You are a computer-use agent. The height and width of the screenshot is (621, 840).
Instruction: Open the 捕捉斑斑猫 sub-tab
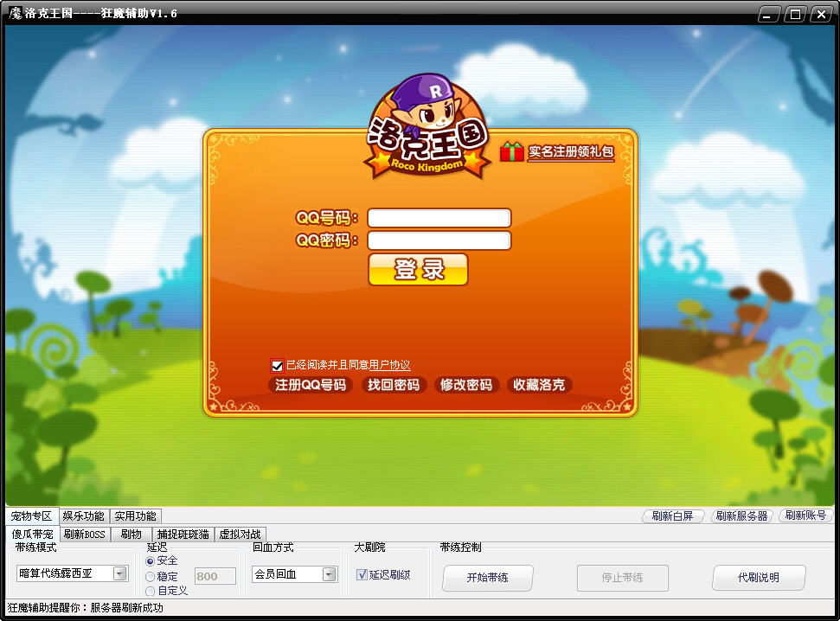pyautogui.click(x=183, y=535)
